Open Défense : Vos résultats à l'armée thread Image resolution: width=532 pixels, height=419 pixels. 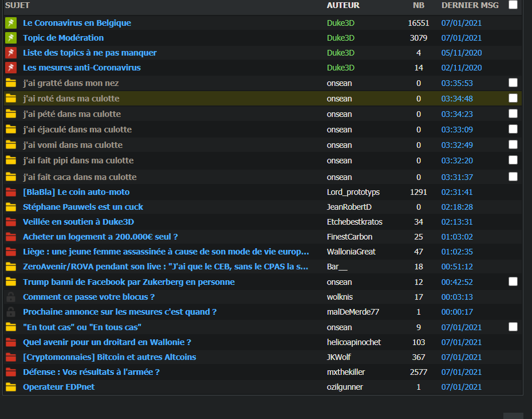tap(91, 372)
